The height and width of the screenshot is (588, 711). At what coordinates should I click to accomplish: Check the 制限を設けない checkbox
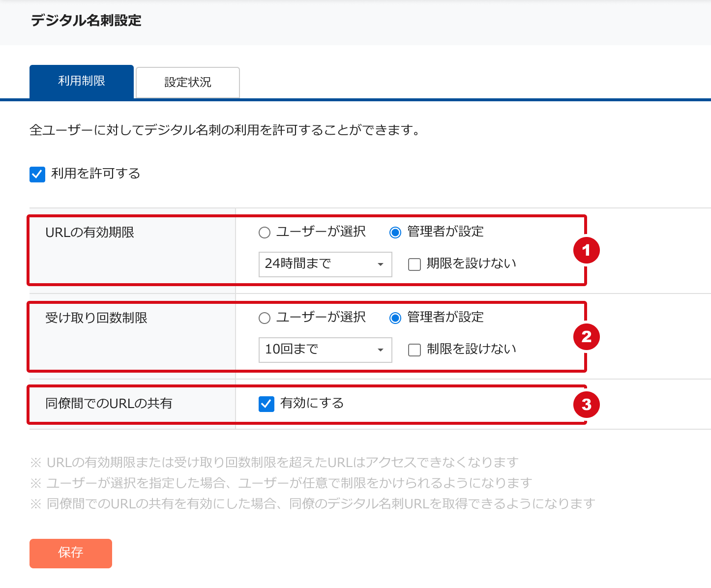[x=415, y=350]
